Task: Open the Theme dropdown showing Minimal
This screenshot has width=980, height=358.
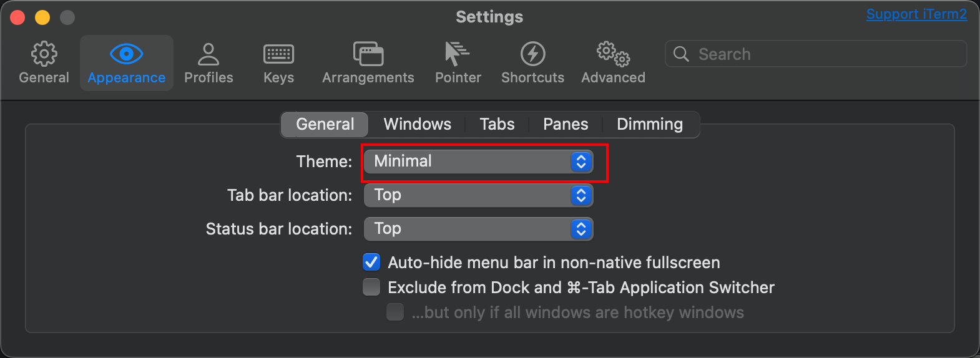Action: pos(478,162)
